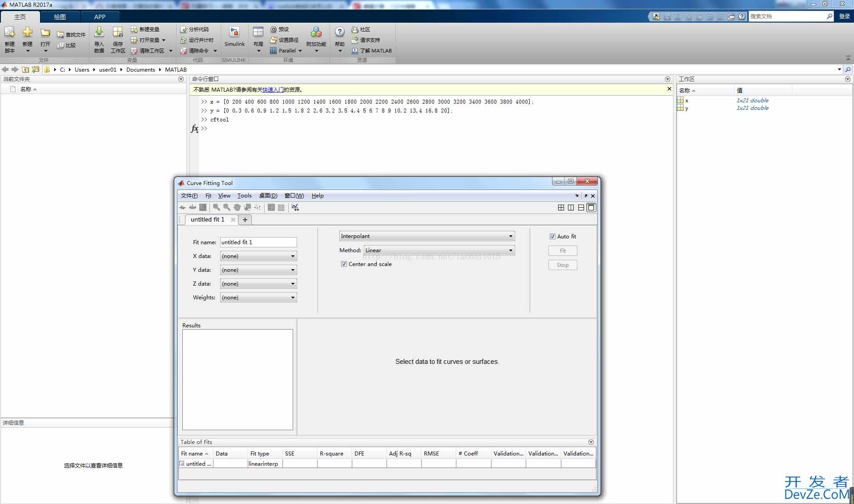Toggle checkbox in untitled fit table row

pyautogui.click(x=182, y=464)
